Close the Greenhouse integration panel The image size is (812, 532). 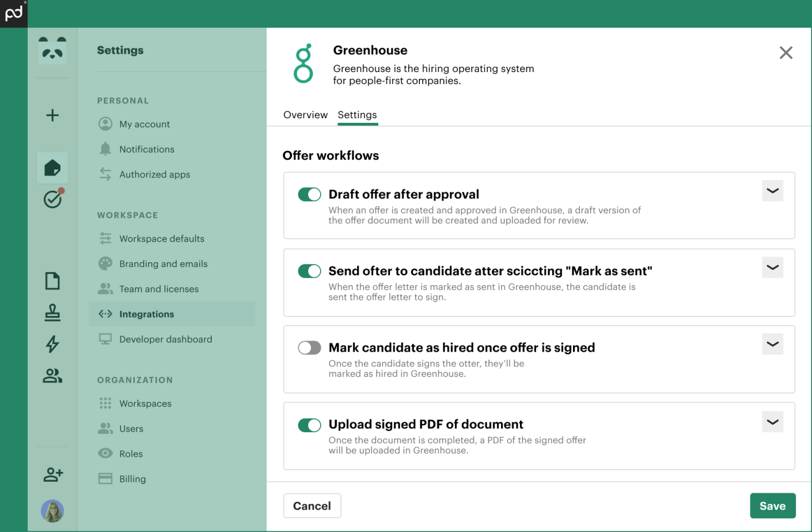(786, 53)
